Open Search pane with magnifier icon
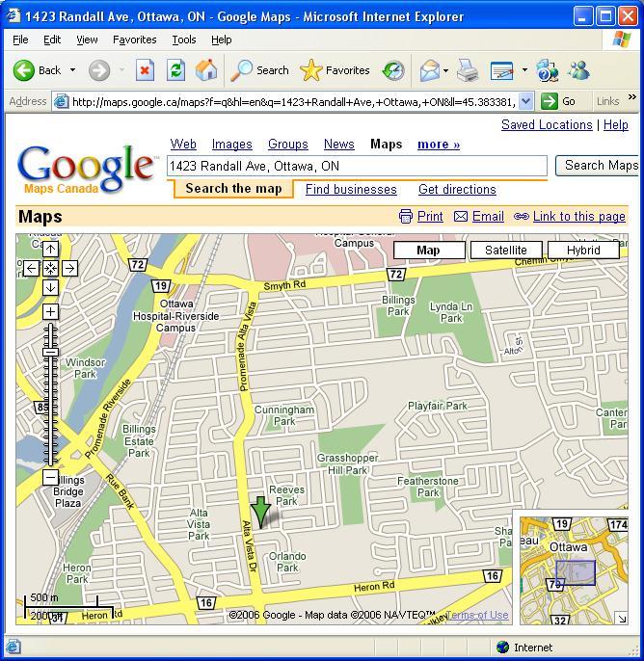This screenshot has width=644, height=661. coord(259,70)
